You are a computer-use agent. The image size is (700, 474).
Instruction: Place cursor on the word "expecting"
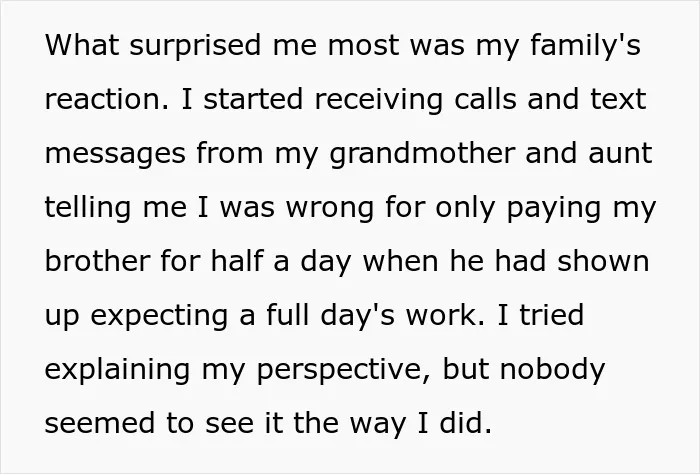pos(159,317)
